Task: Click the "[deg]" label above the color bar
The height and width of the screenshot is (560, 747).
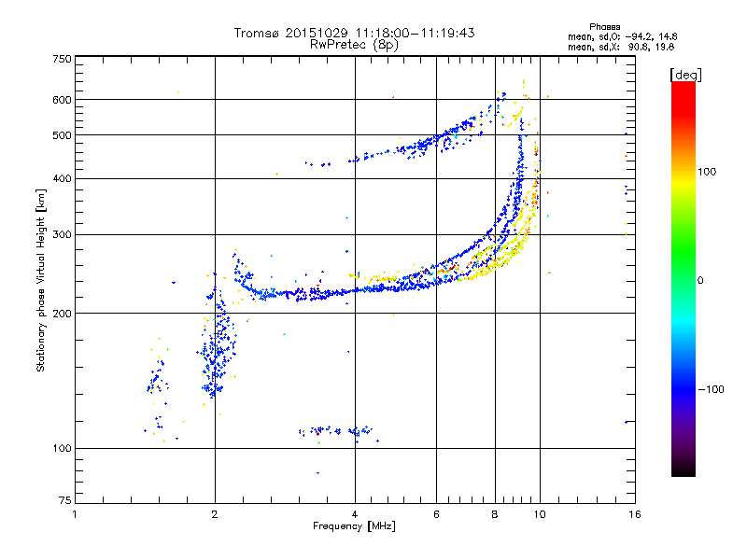Action: point(685,75)
